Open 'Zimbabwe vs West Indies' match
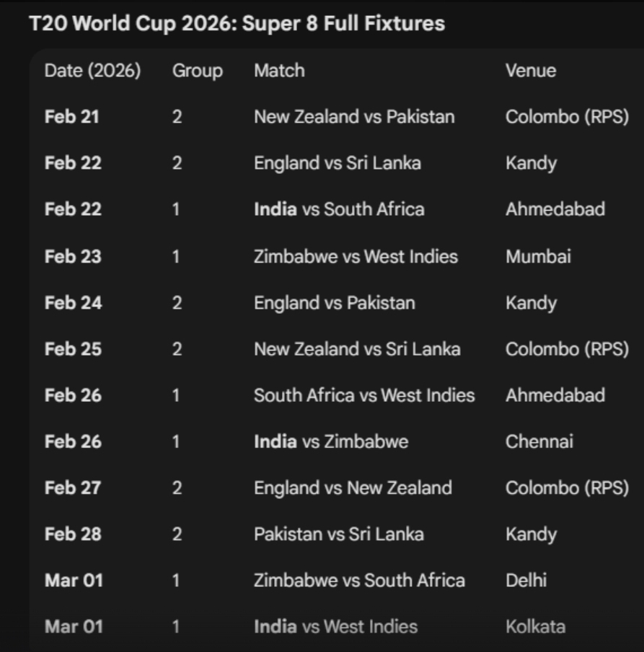The width and height of the screenshot is (644, 652). tap(356, 256)
